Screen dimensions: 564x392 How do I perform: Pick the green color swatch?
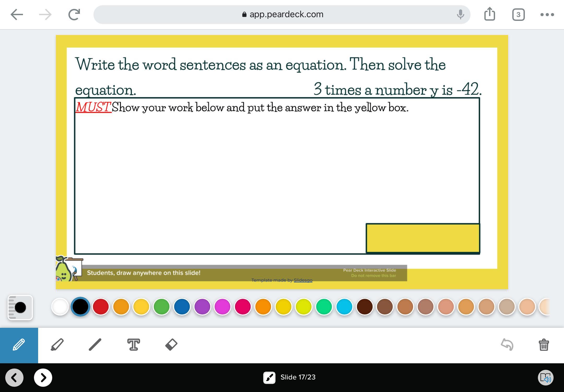(x=162, y=307)
